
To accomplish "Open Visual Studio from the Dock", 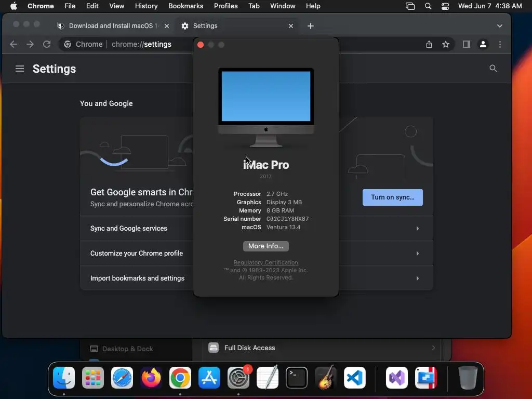I will coord(397,378).
